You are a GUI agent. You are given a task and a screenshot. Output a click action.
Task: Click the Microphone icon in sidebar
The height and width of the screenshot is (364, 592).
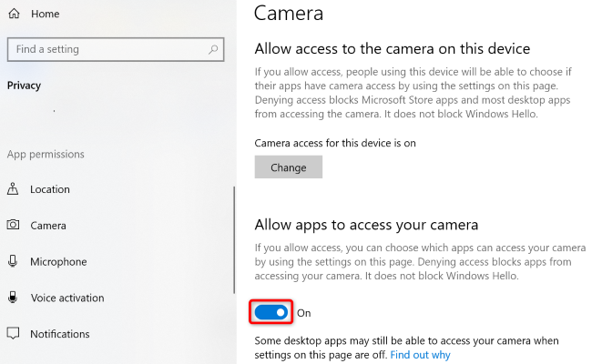pyautogui.click(x=14, y=262)
